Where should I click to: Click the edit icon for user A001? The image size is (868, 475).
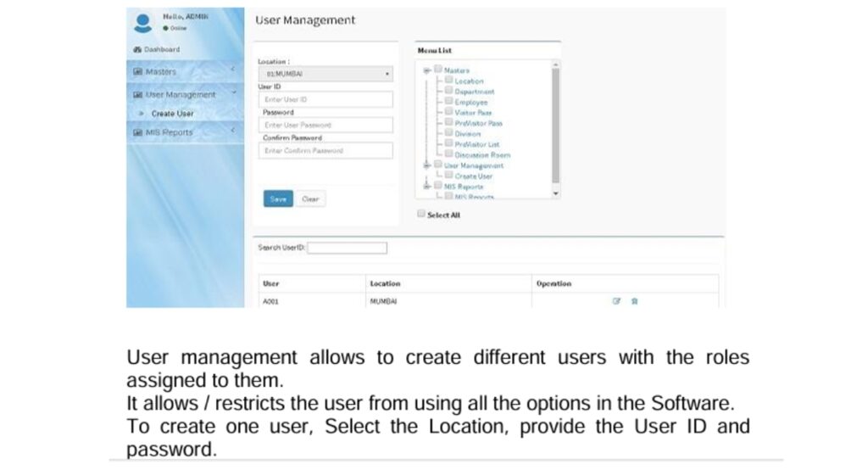click(616, 301)
